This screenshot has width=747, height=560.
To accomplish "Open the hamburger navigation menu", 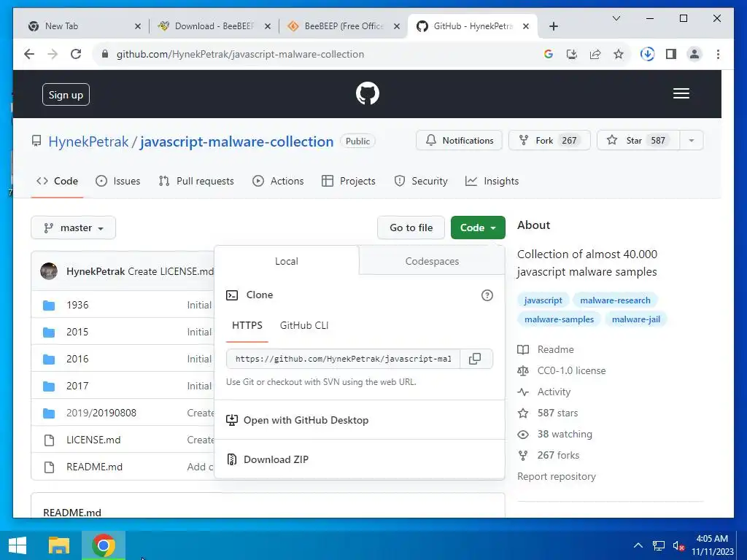I will [x=681, y=93].
